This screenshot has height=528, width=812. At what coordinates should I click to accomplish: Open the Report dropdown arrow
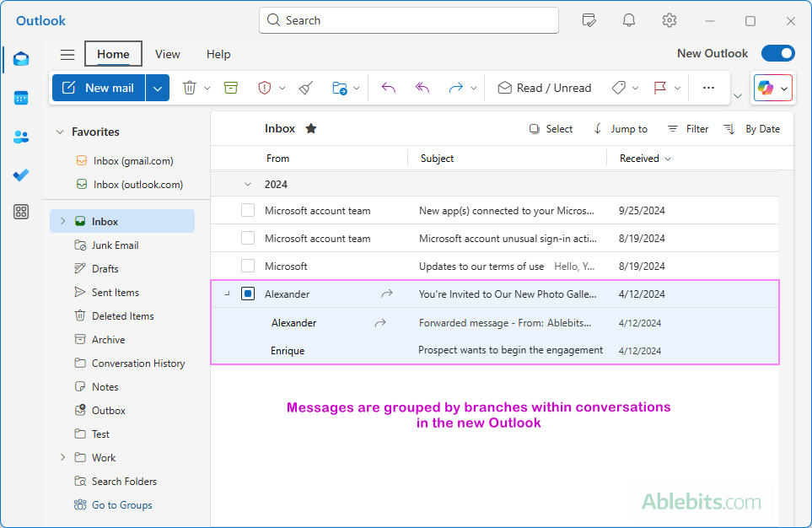(282, 88)
